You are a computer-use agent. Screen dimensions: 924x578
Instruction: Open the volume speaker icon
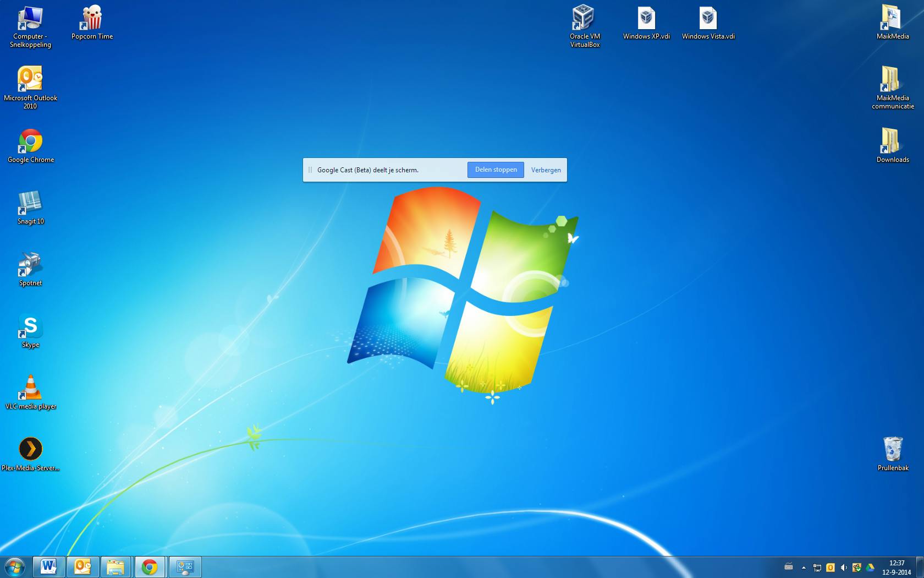click(x=844, y=568)
